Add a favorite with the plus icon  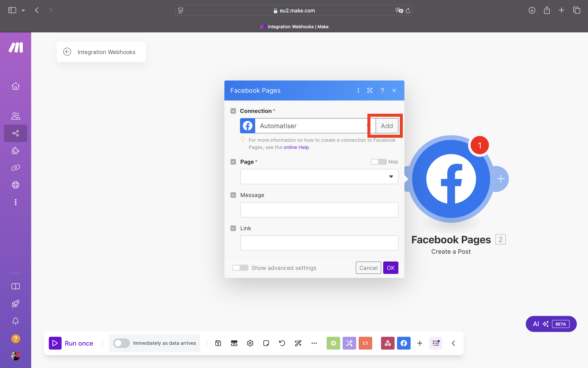[x=420, y=343]
